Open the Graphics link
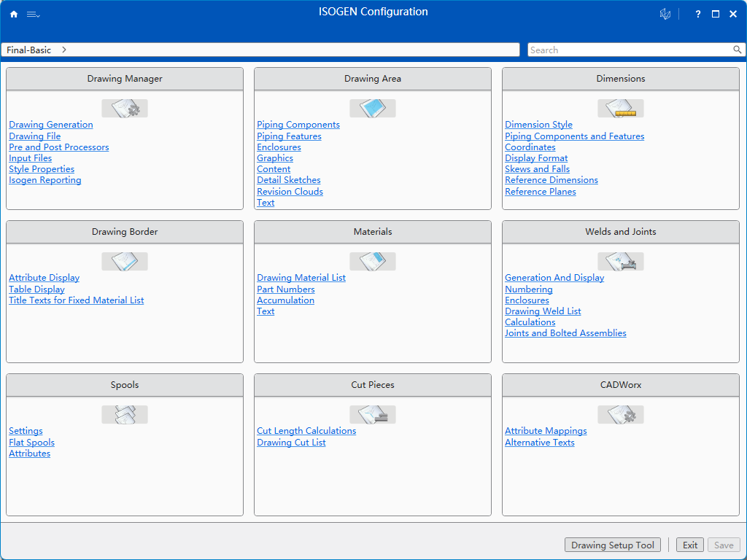 pyautogui.click(x=275, y=158)
